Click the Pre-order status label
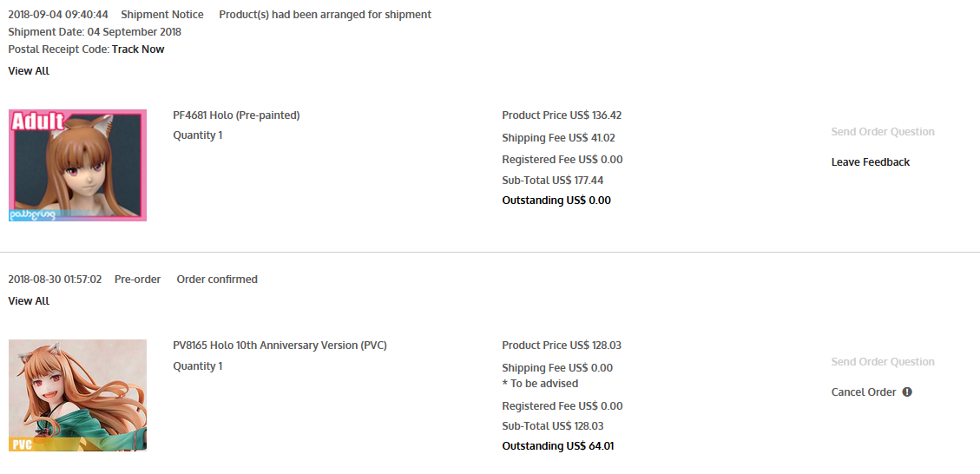 [137, 280]
